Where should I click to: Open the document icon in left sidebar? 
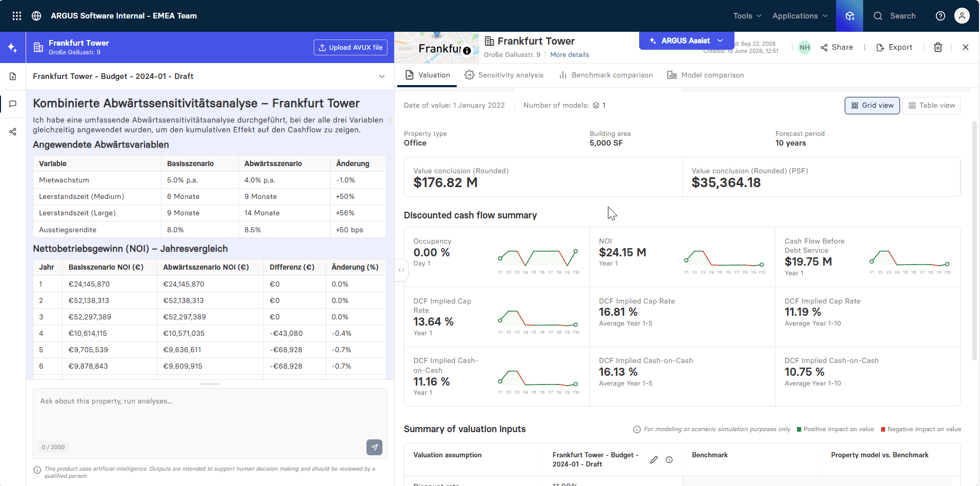coord(13,76)
